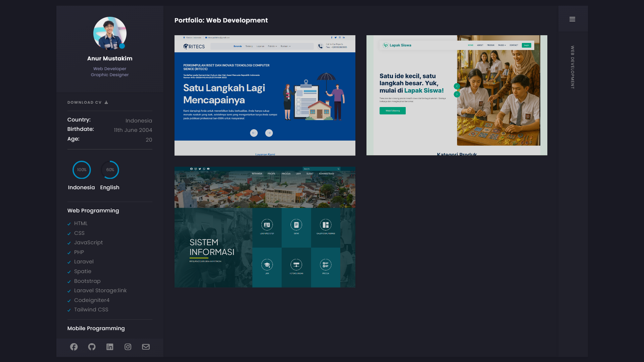Toggle the checkmark next to Tailwind CSS
Image resolution: width=644 pixels, height=362 pixels.
(69, 310)
